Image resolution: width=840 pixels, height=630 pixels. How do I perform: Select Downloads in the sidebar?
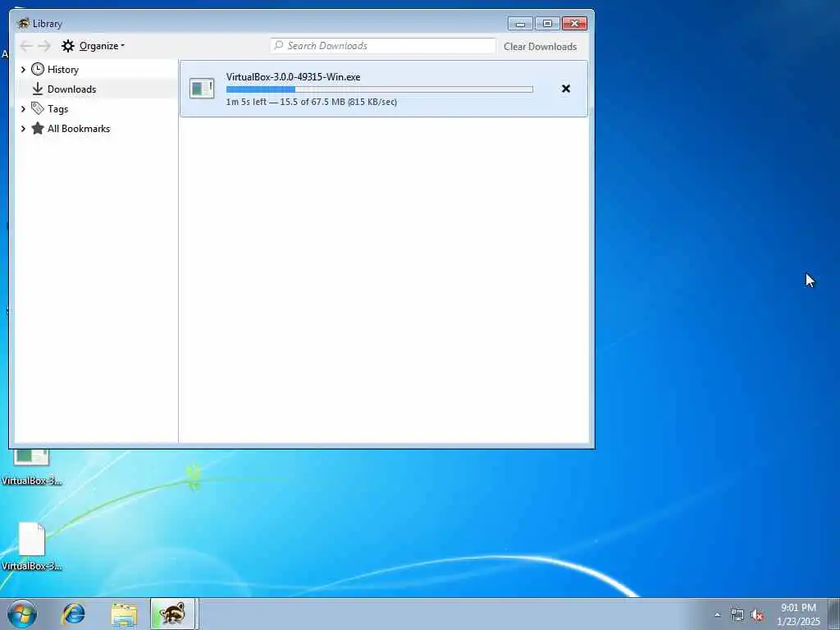pos(72,89)
